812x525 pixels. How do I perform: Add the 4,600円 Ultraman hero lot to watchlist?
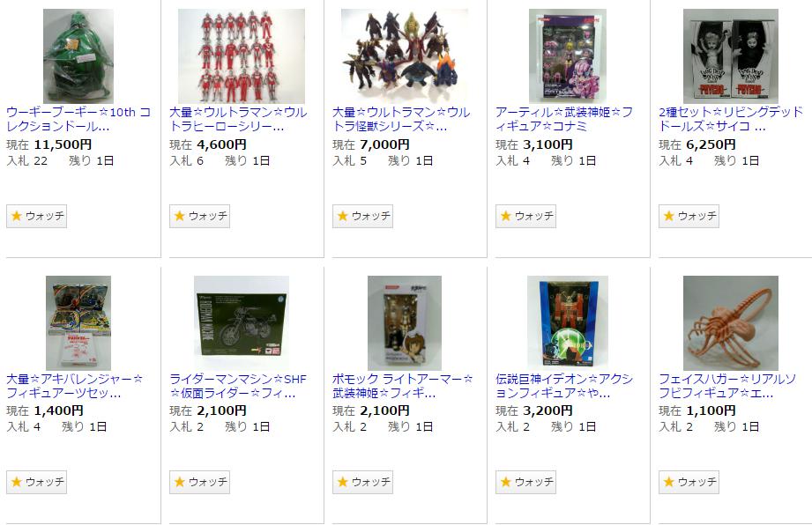pos(199,216)
